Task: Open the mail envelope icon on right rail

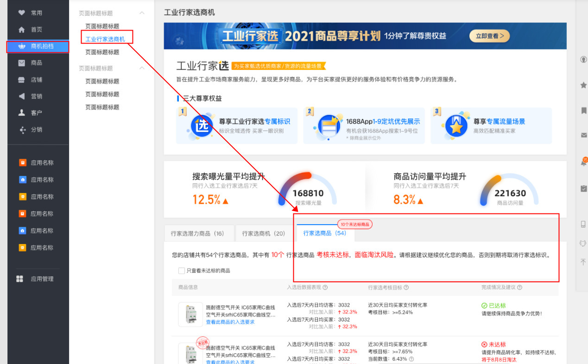Action: [x=583, y=135]
